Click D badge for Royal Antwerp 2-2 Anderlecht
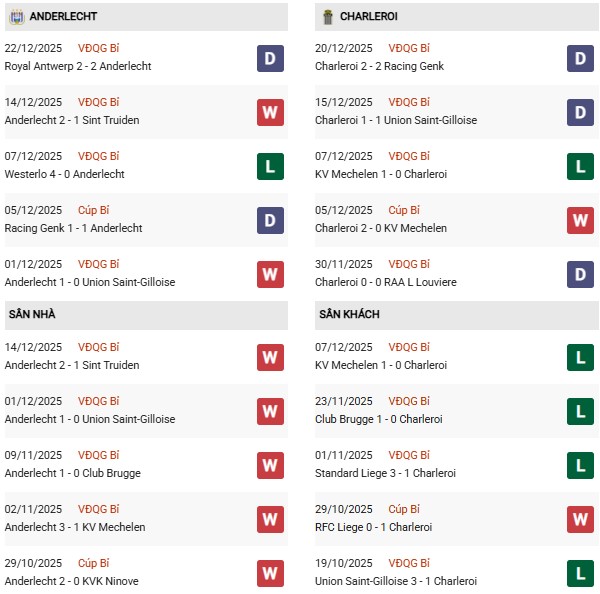The height and width of the screenshot is (594, 600). pyautogui.click(x=271, y=58)
